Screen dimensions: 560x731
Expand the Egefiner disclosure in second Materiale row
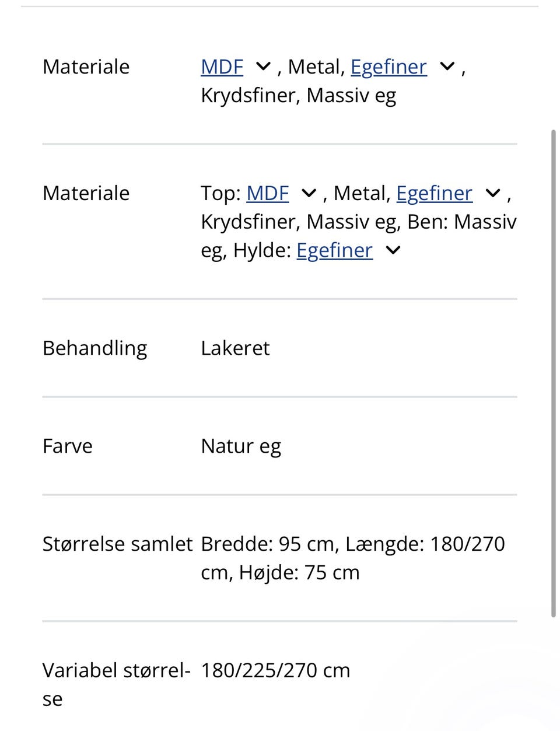(492, 193)
